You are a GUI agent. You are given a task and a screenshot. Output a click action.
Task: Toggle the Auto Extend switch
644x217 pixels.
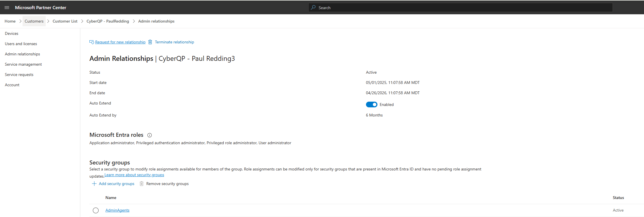371,105
